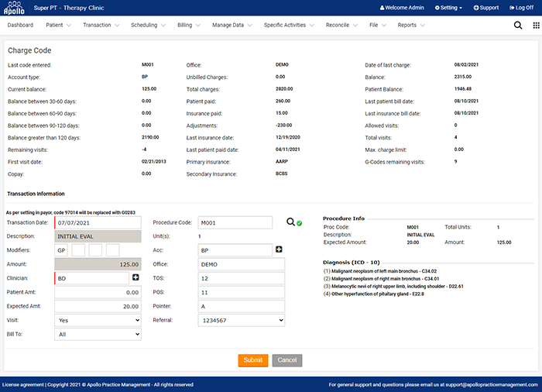Open the Referral dropdown
Image resolution: width=542 pixels, height=392 pixels.
pos(242,320)
